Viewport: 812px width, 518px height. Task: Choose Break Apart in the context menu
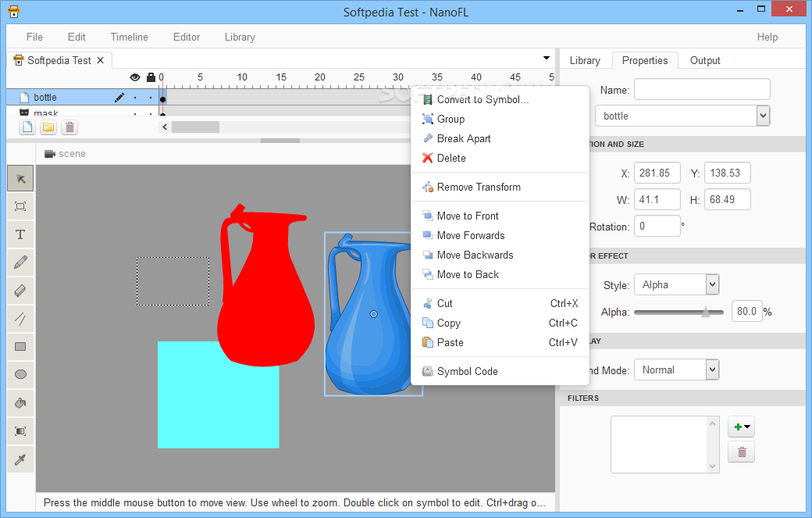click(x=500, y=139)
